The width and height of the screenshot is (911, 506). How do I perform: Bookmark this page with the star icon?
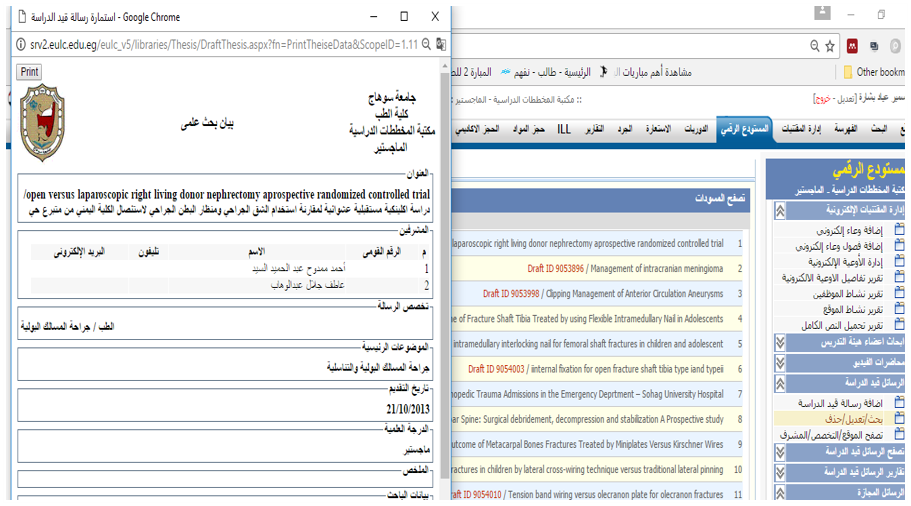click(829, 46)
